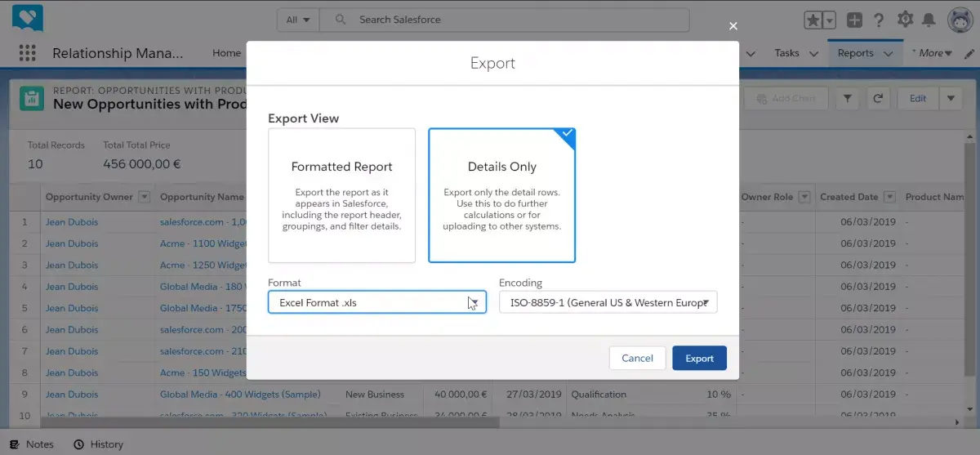980x455 pixels.
Task: Open Created Date column menu arrow
Action: 889,197
